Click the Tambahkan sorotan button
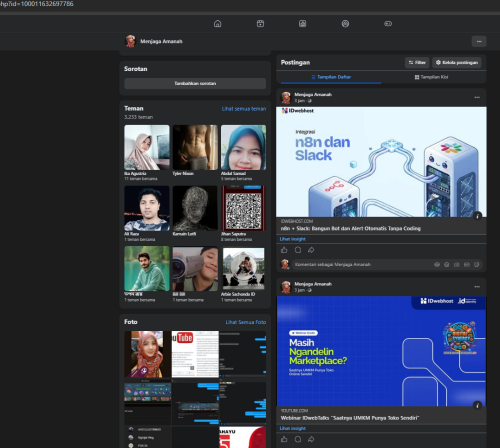500x448 pixels. (x=195, y=83)
